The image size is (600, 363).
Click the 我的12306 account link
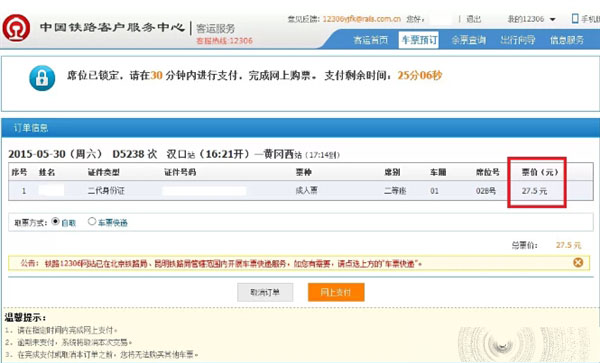[525, 19]
